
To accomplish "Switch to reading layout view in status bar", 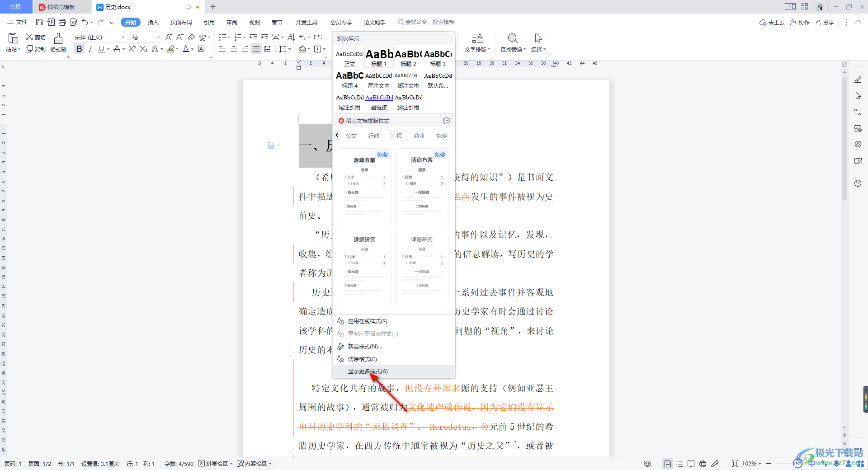I will (x=691, y=464).
